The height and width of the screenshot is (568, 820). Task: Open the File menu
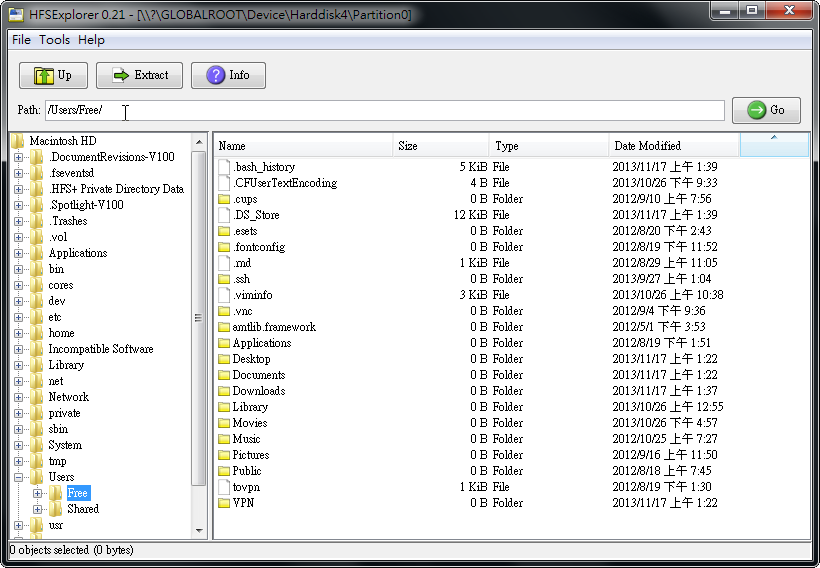click(21, 40)
